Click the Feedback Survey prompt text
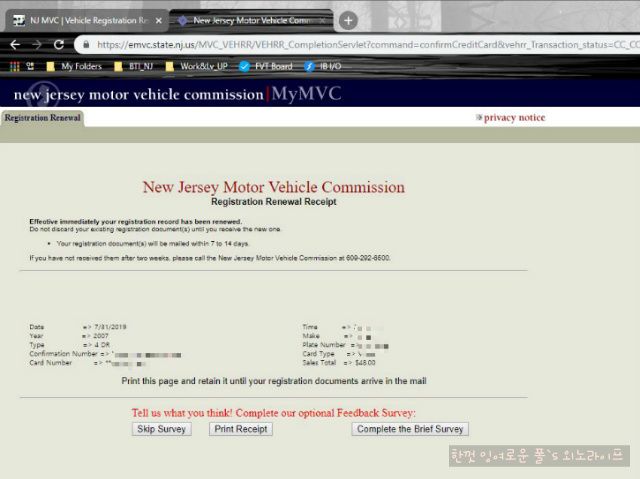 [274, 413]
